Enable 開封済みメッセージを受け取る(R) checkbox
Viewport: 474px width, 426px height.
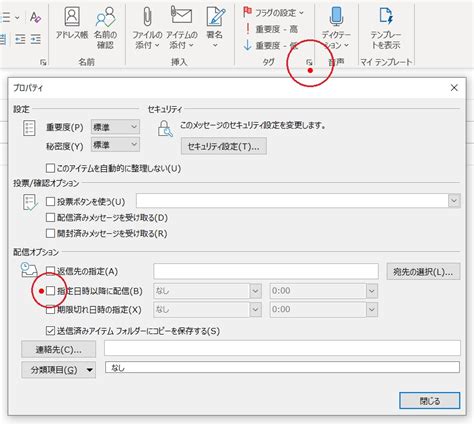(x=50, y=233)
